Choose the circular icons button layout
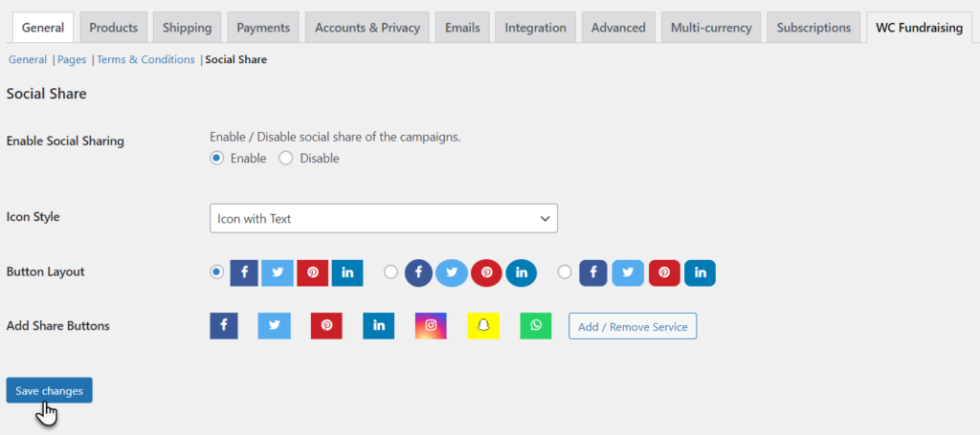The width and height of the screenshot is (980, 435). pos(390,272)
